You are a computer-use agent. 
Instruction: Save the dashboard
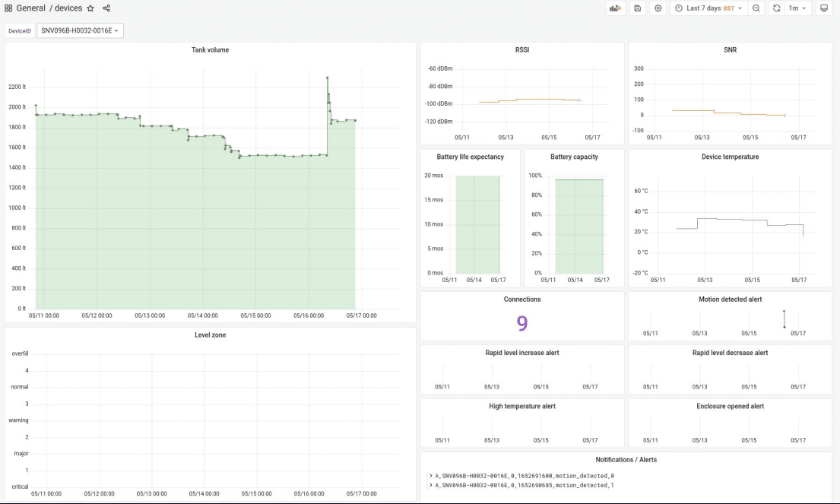tap(636, 8)
